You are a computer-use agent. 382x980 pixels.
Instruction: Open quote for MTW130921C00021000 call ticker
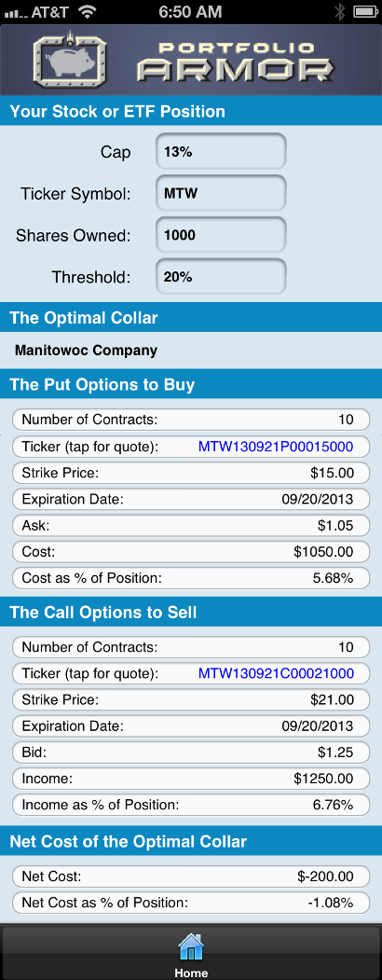coord(276,674)
